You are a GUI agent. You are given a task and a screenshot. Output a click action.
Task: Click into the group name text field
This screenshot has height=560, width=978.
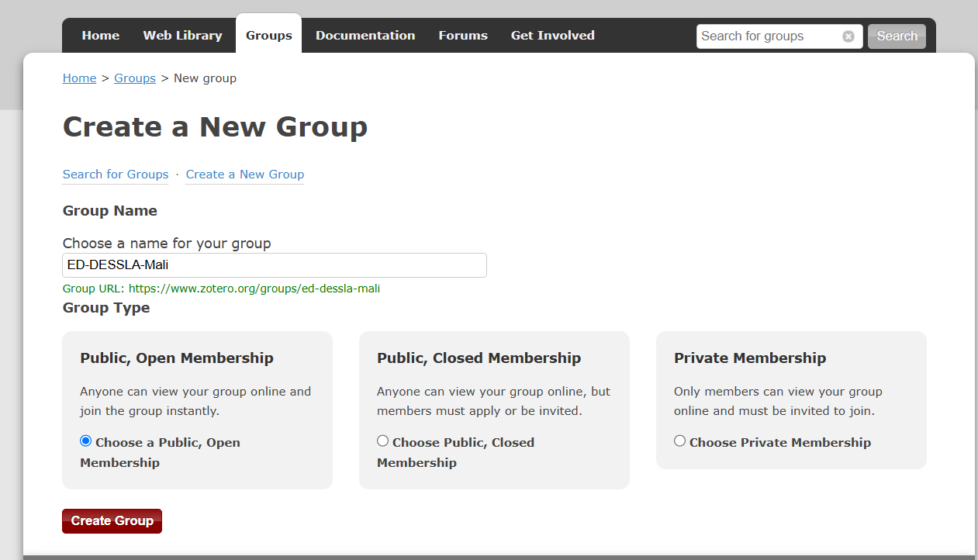275,265
